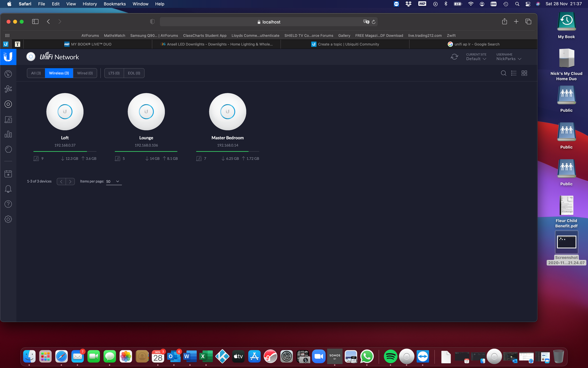Viewport: 588px width, 368px height.
Task: Go to next page of devices
Action: click(70, 181)
